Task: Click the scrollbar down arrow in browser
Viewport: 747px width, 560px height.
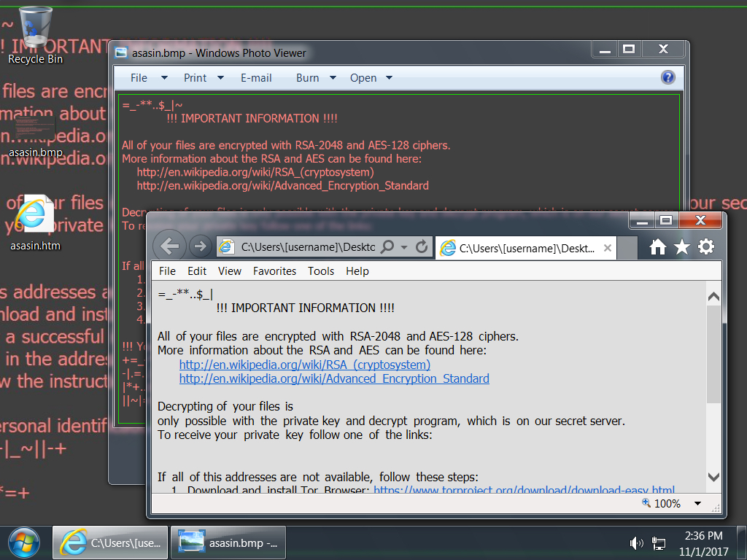Action: tap(713, 477)
